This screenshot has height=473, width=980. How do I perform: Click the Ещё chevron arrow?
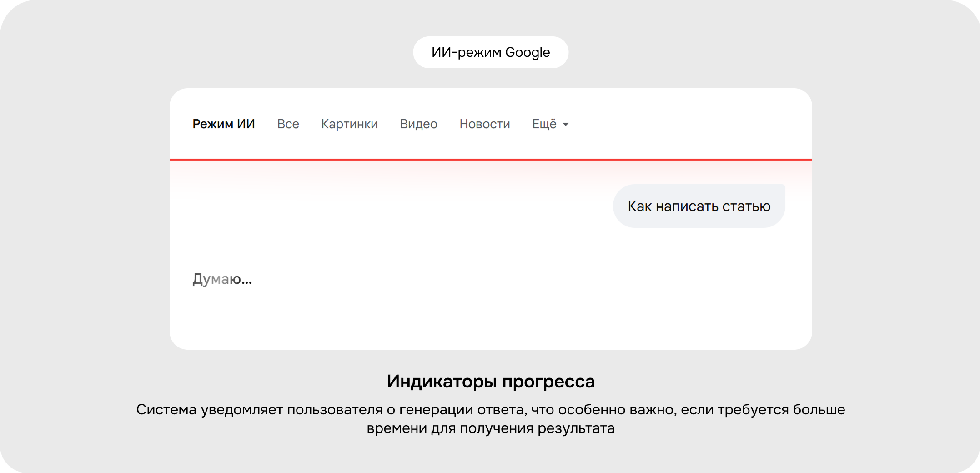tap(565, 124)
